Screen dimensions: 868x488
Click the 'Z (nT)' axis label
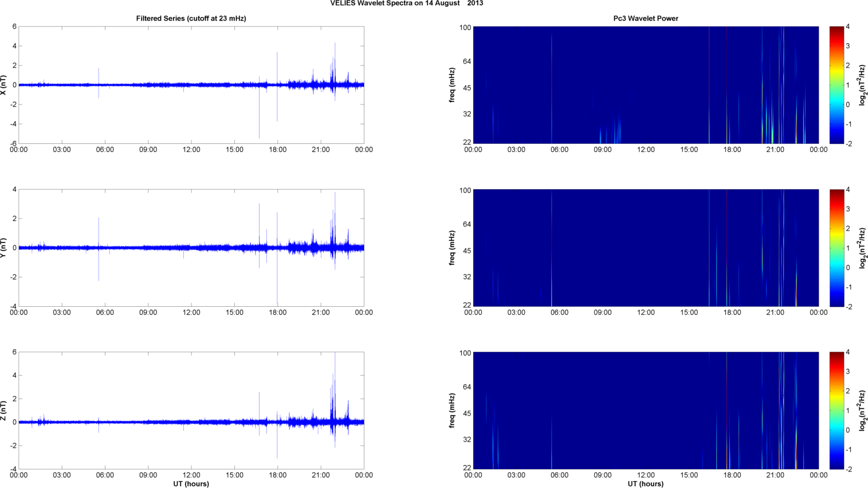(4, 411)
